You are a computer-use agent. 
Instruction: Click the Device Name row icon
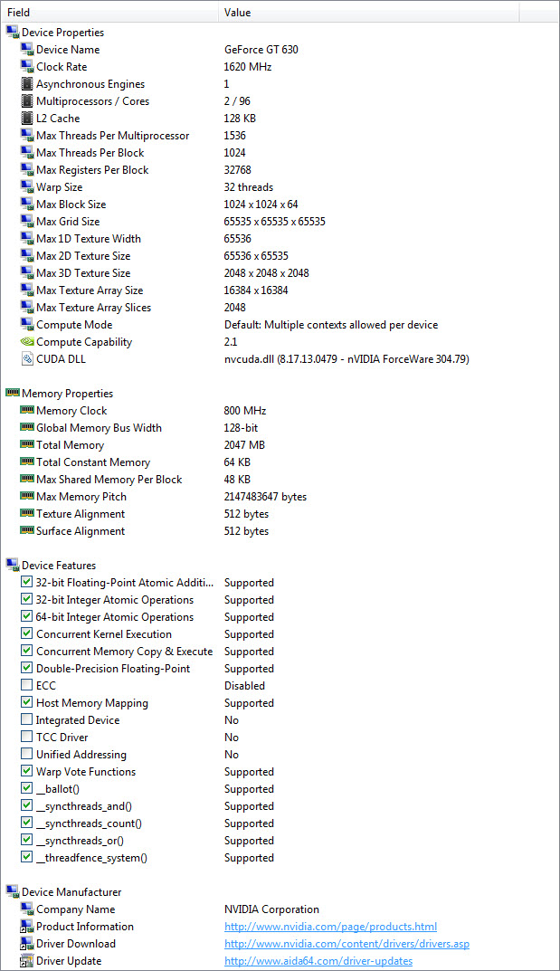[26, 49]
